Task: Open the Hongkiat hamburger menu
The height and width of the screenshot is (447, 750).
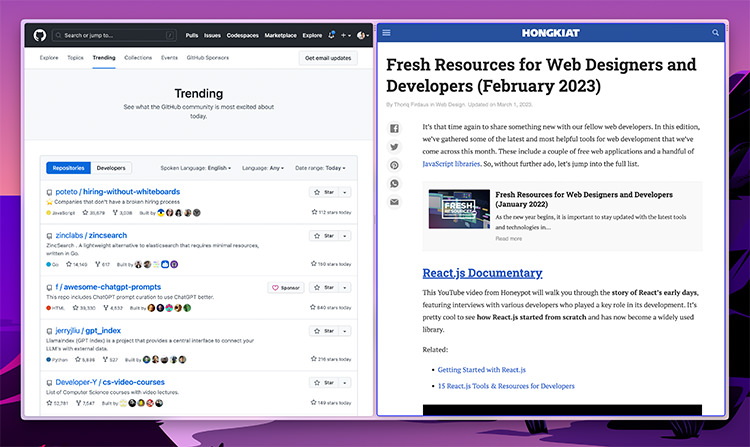Action: (386, 33)
